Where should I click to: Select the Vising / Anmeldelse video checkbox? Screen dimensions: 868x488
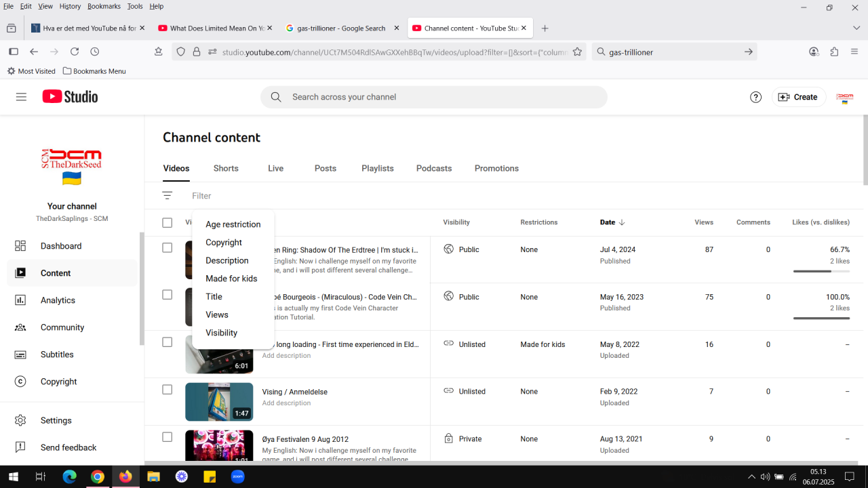tap(167, 390)
